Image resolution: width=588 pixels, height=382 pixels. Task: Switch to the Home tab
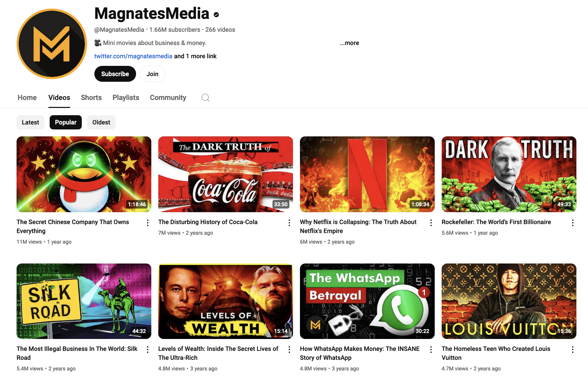point(27,98)
